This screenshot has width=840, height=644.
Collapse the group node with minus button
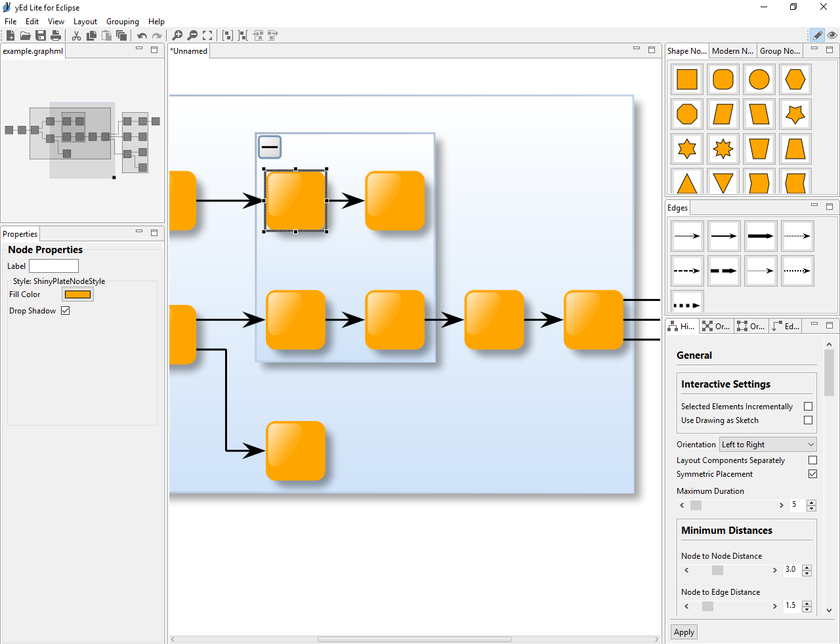pyautogui.click(x=270, y=147)
